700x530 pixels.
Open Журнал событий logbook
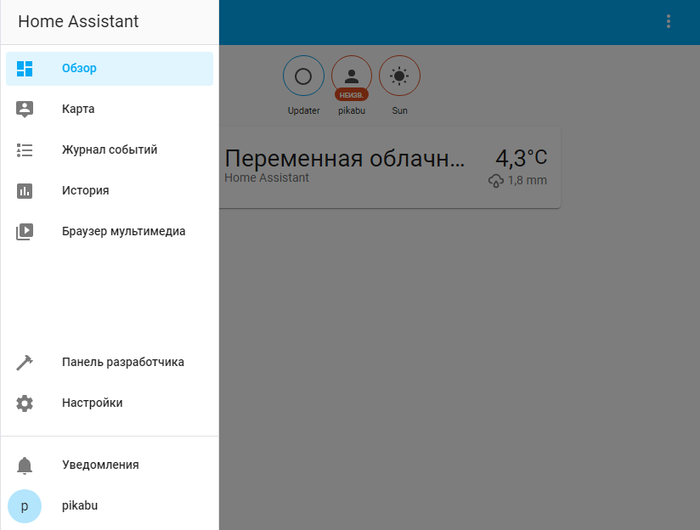[109, 150]
